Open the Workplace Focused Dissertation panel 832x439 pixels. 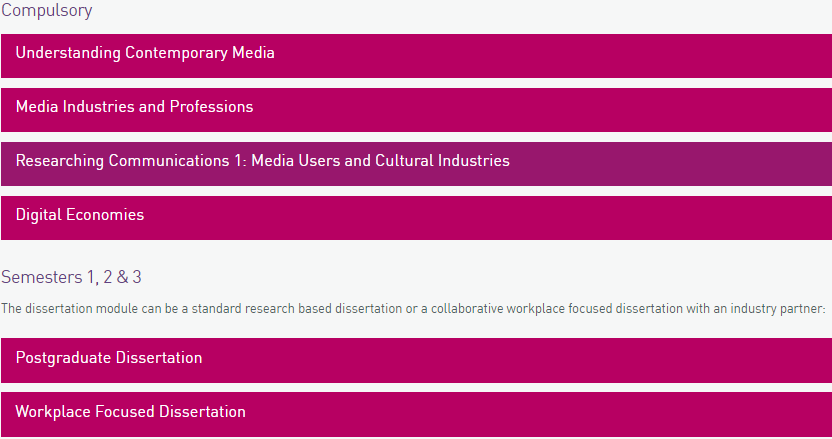click(416, 413)
